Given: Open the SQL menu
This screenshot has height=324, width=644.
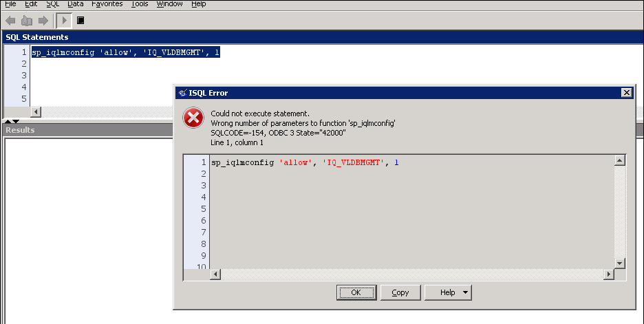Looking at the screenshot, I should click(52, 3).
